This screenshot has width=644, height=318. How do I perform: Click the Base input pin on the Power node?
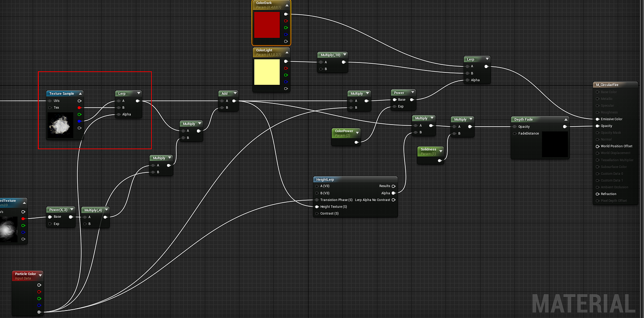394,99
